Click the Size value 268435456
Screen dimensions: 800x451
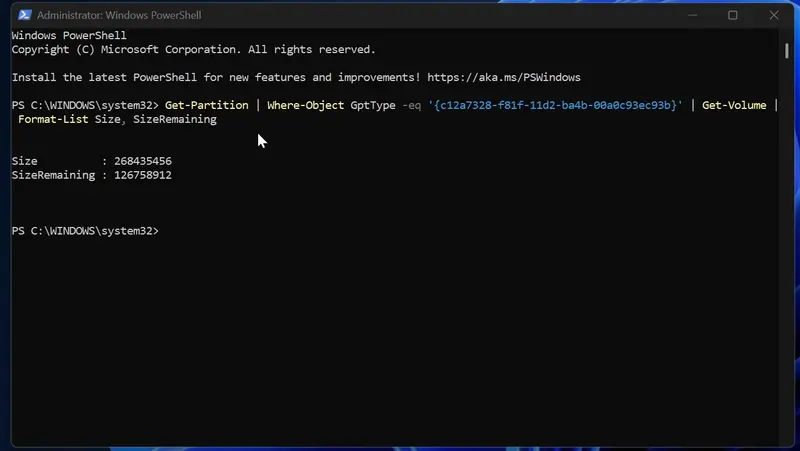click(143, 161)
